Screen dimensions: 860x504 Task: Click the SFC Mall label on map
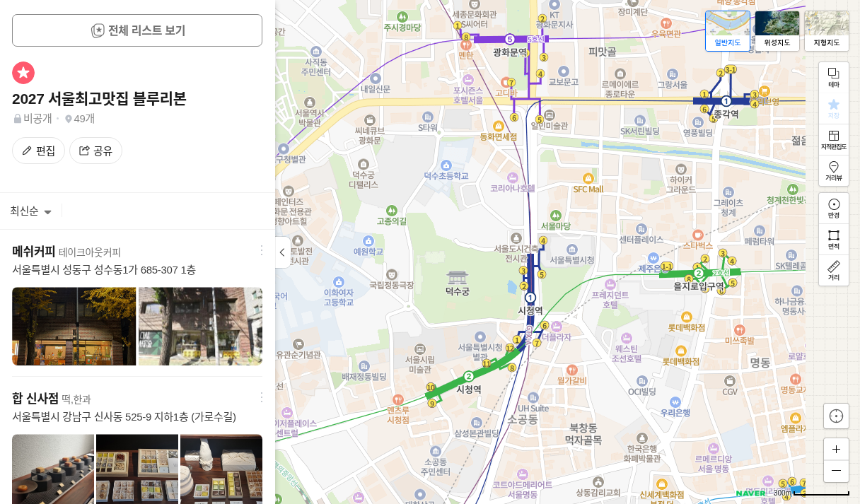(x=588, y=189)
